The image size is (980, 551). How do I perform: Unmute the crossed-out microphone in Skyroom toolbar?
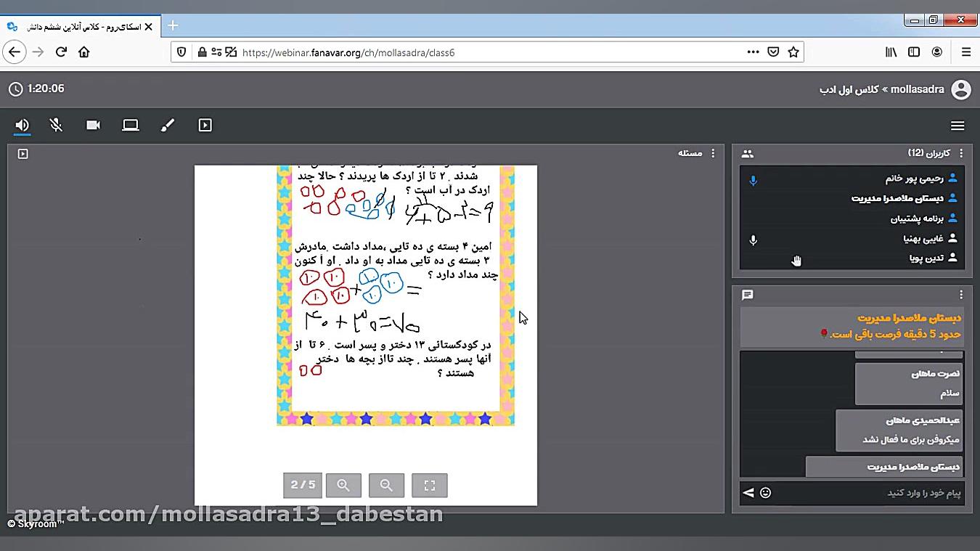click(x=56, y=126)
